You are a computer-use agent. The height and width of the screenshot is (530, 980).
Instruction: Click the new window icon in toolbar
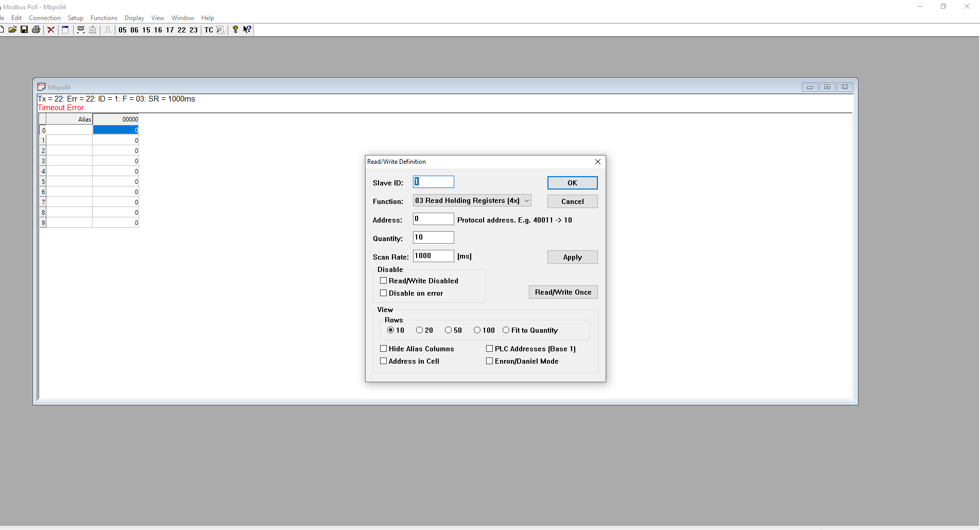[x=65, y=30]
